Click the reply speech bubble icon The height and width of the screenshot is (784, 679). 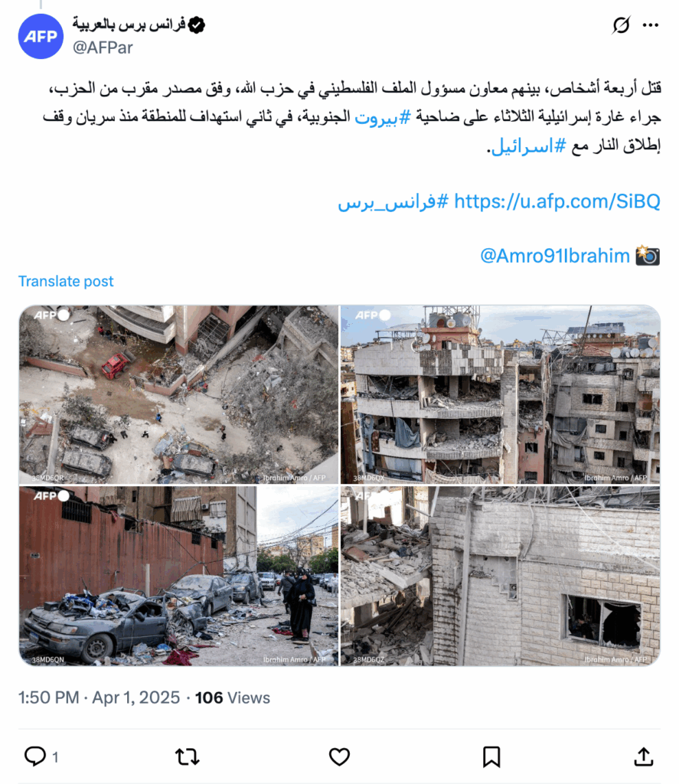coord(35,756)
